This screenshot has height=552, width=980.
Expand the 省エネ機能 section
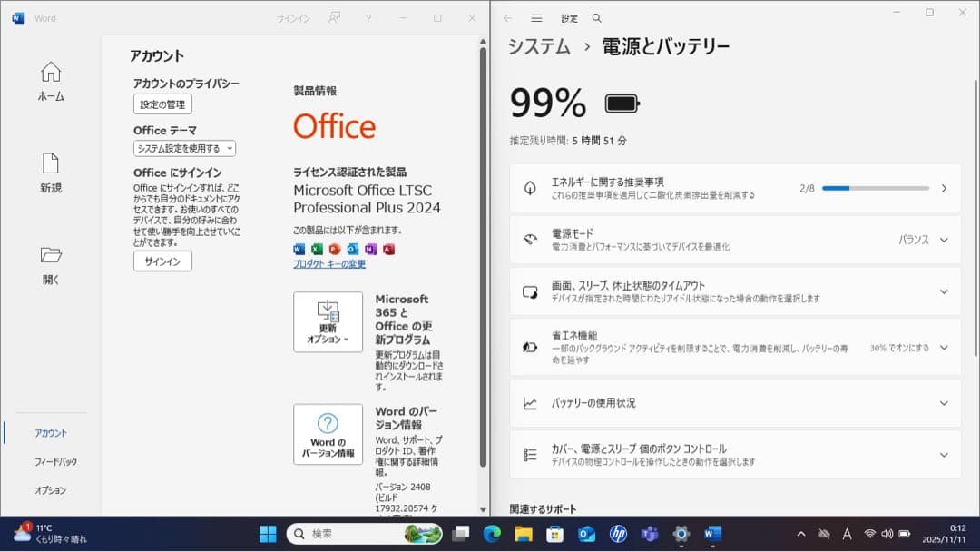pyautogui.click(x=942, y=347)
